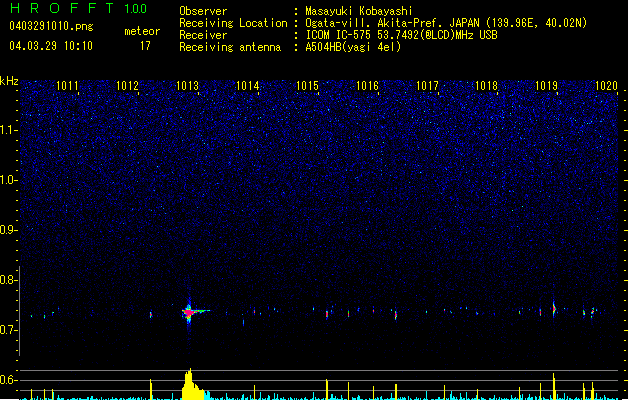
Task: Click the observer name Masayuki Kobayashi
Action: (359, 11)
